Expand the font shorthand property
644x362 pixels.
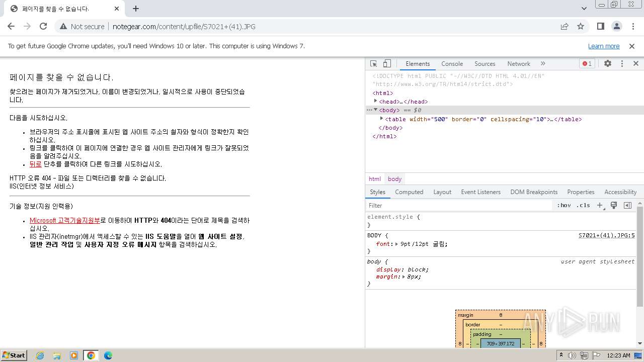tap(396, 244)
